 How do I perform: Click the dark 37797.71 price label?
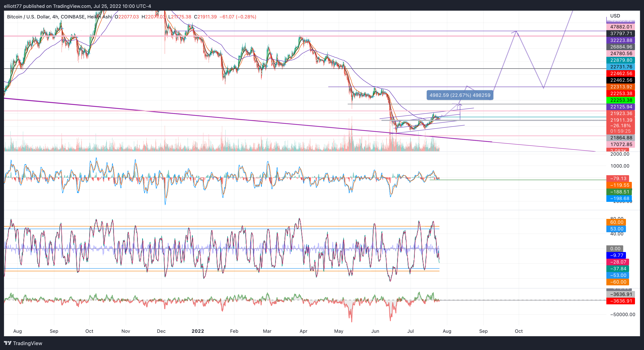(621, 34)
